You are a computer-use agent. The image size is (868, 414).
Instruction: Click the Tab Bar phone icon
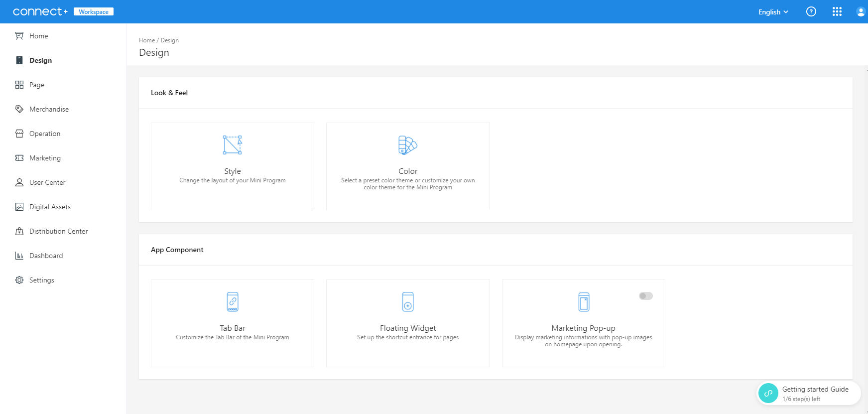(x=233, y=302)
